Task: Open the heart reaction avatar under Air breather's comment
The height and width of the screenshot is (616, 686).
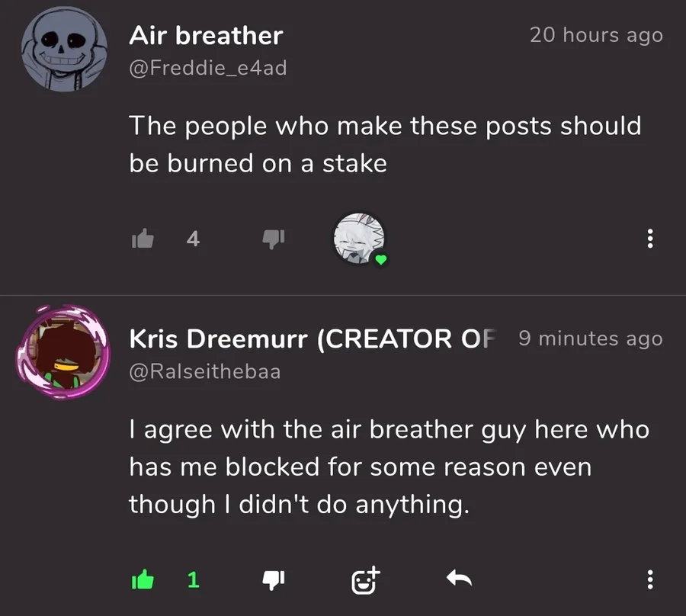Action: point(360,239)
